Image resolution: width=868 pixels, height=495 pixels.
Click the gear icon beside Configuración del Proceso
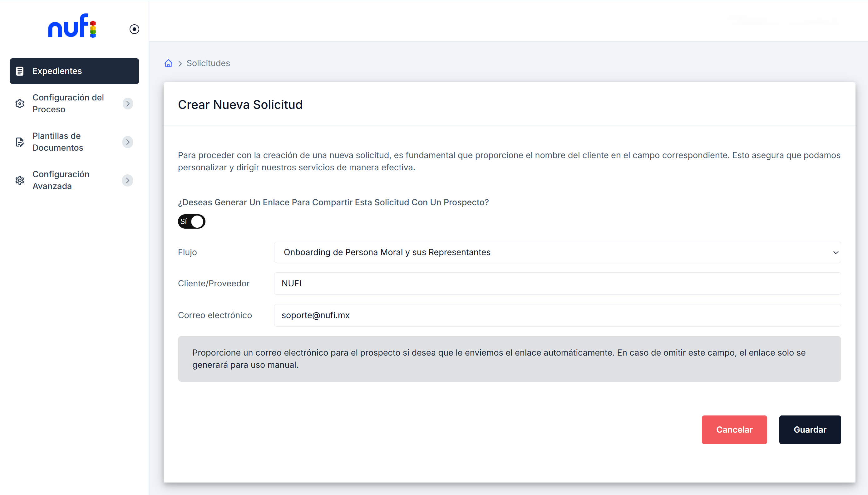20,103
